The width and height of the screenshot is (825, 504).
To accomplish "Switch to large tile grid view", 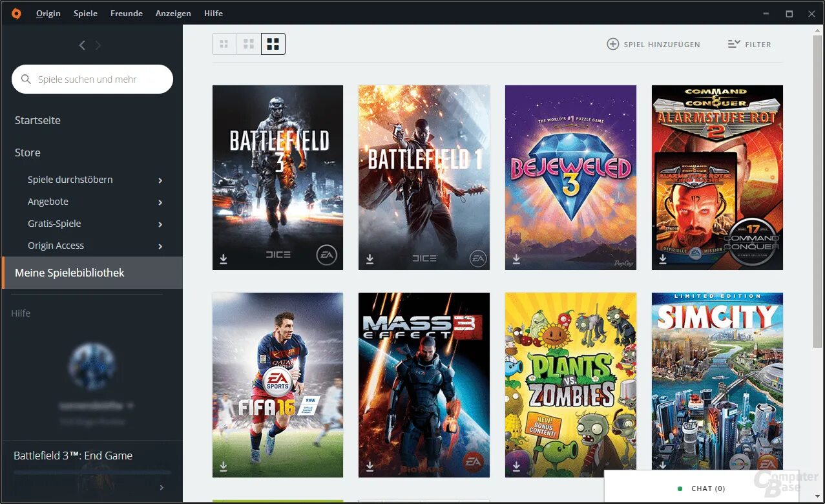I will tap(273, 44).
